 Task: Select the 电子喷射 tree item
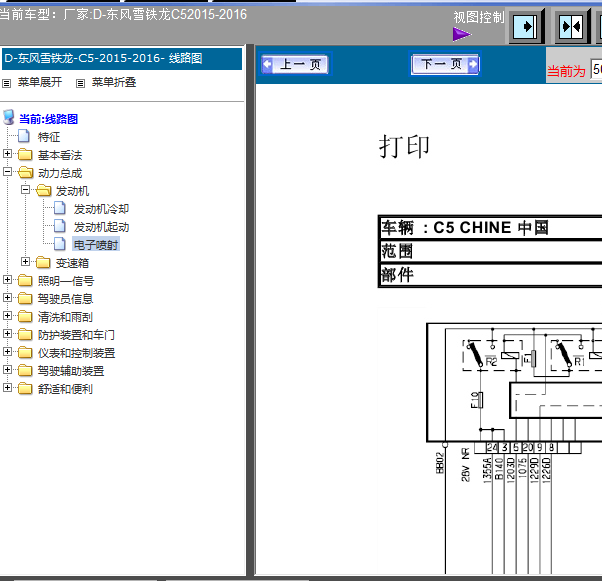click(x=96, y=245)
